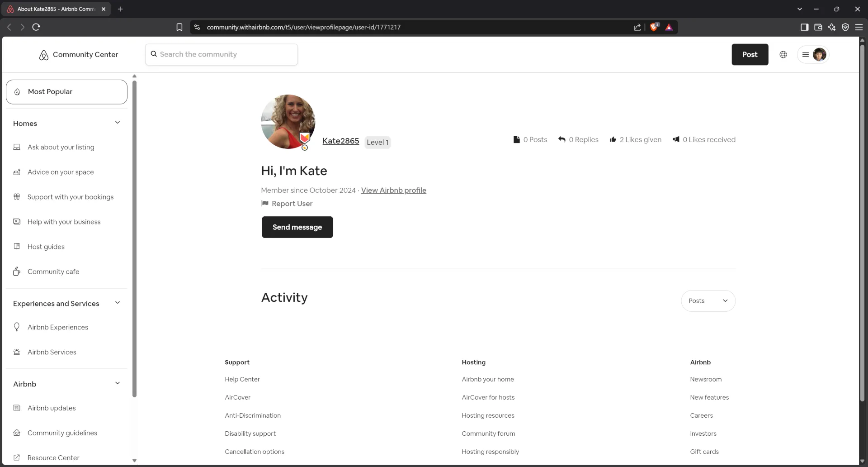This screenshot has width=868, height=467.
Task: Open Gift cards footer link
Action: [x=704, y=452]
